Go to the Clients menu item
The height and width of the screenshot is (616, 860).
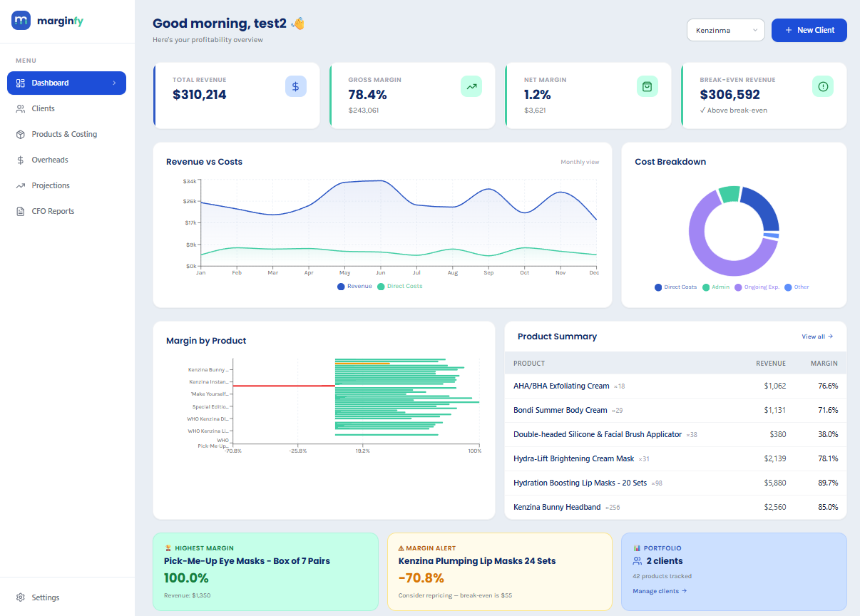point(66,108)
